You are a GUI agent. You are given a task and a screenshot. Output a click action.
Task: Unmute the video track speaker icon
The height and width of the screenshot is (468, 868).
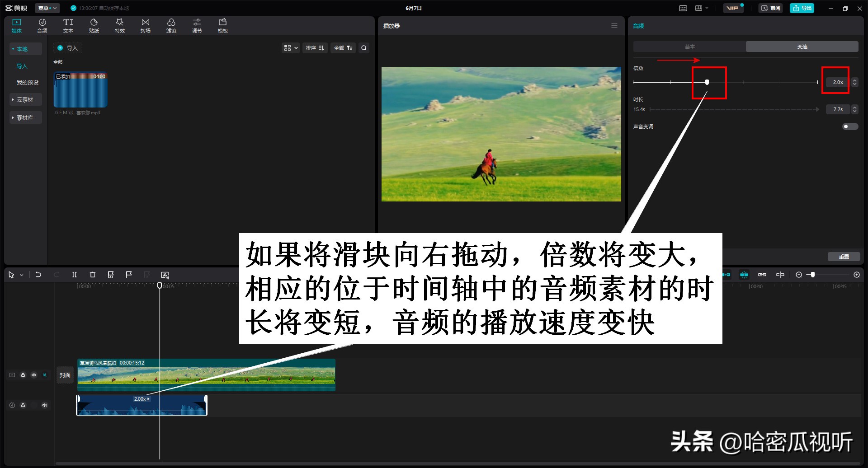[45, 374]
